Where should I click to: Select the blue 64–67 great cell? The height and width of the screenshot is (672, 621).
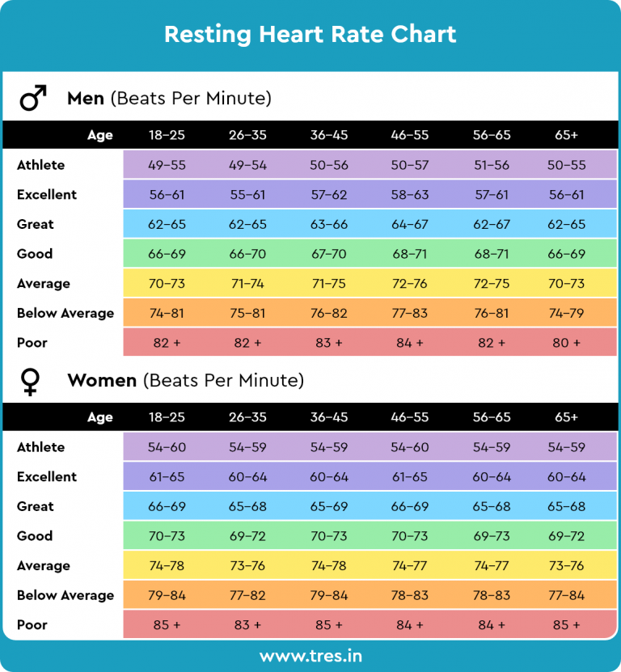410,224
